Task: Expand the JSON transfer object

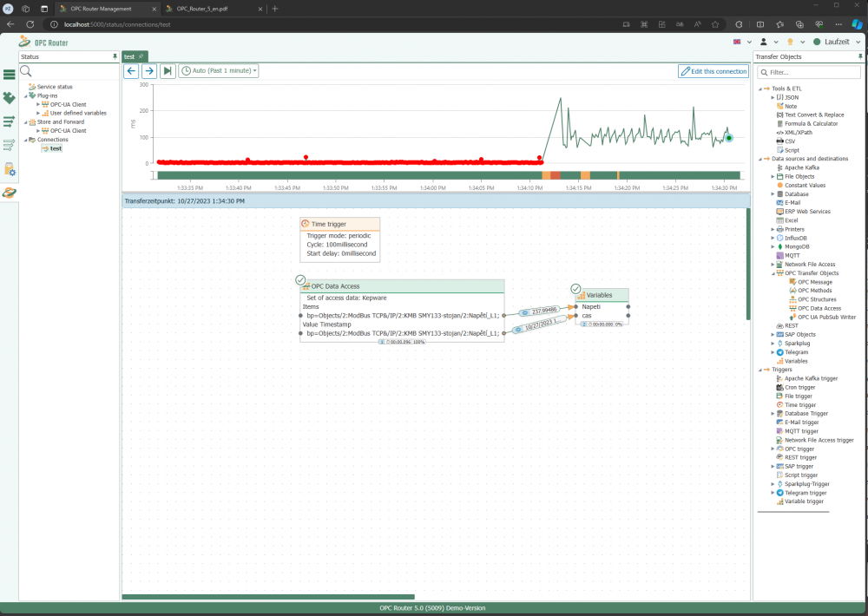Action: (x=773, y=97)
